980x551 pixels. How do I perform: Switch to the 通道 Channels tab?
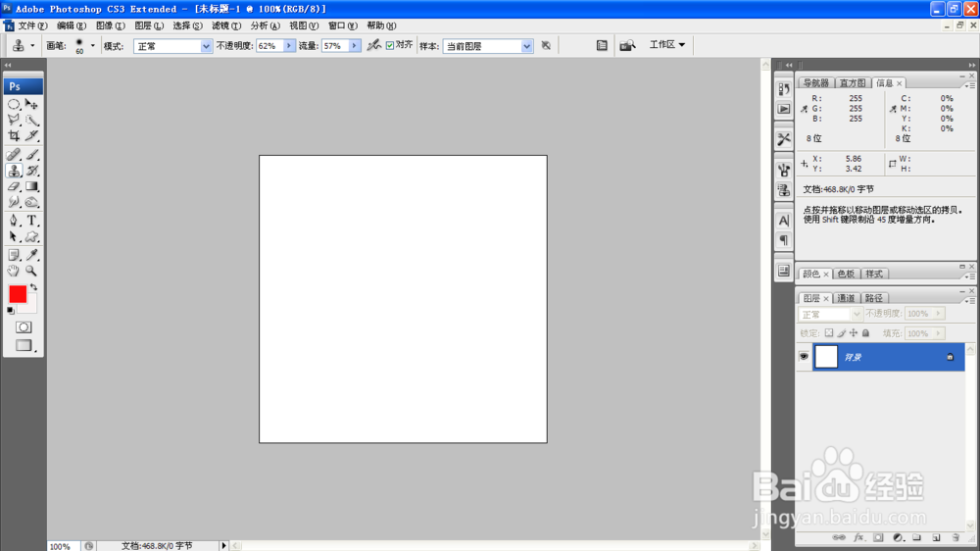tap(846, 298)
